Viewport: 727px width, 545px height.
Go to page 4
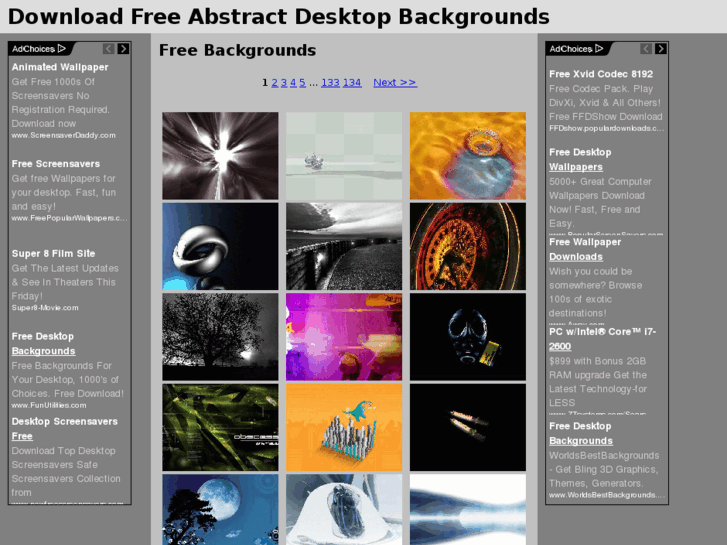point(293,83)
